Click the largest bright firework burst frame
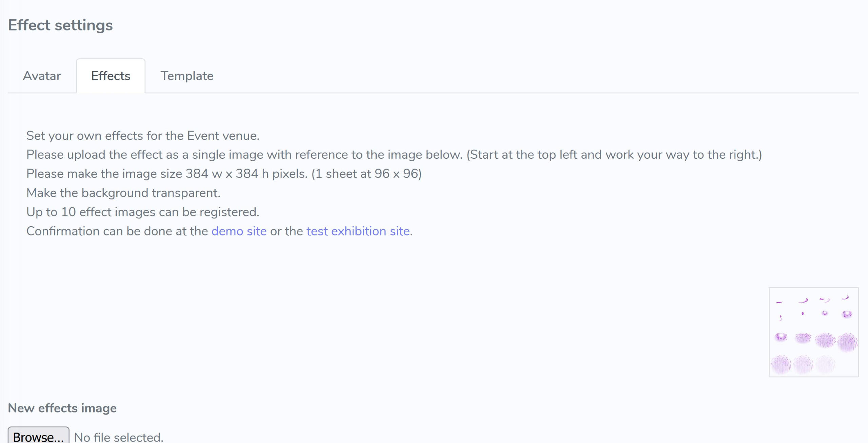This screenshot has height=443, width=868. (x=847, y=342)
